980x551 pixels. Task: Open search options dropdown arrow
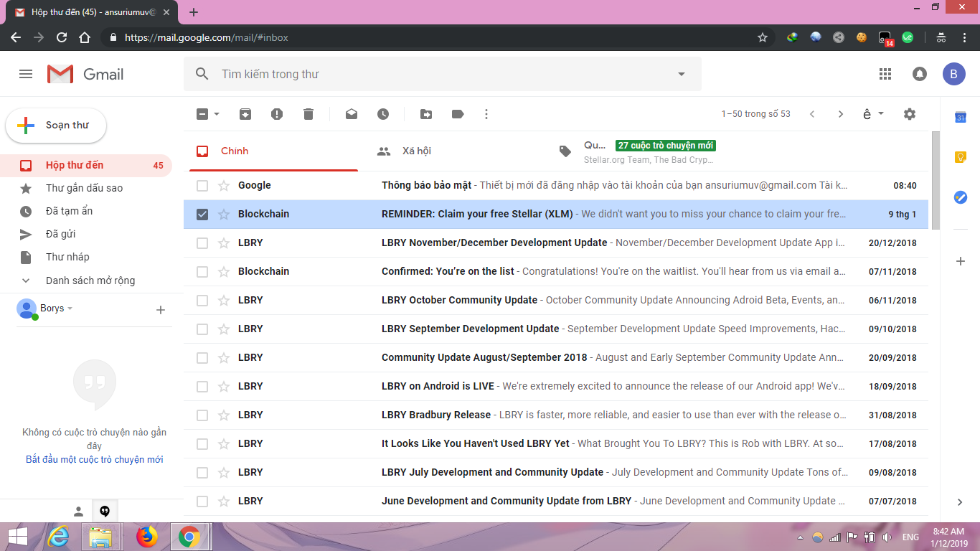(x=682, y=74)
